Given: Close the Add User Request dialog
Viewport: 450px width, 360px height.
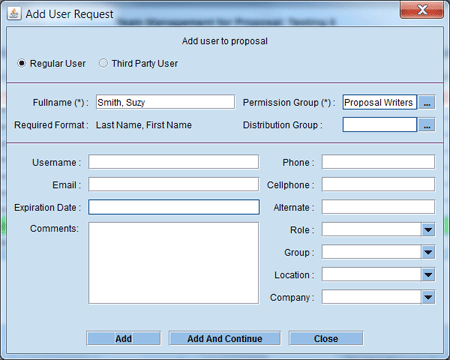Looking at the screenshot, I should [x=422, y=9].
